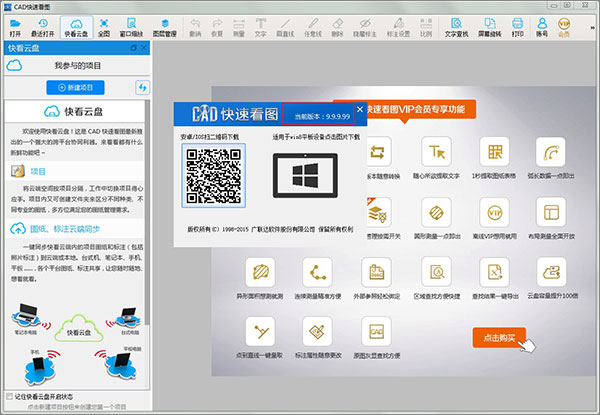Open the 账号 account icon
The height and width of the screenshot is (415, 600).
point(544,27)
